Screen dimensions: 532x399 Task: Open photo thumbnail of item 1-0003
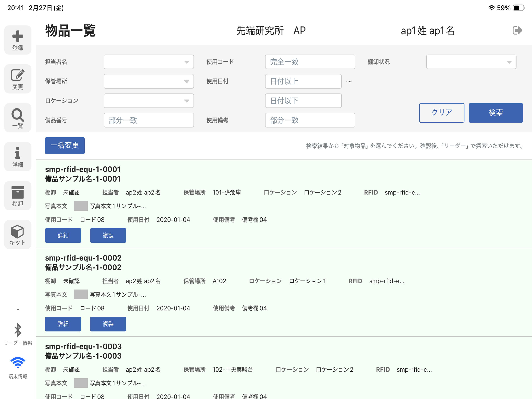coord(81,383)
